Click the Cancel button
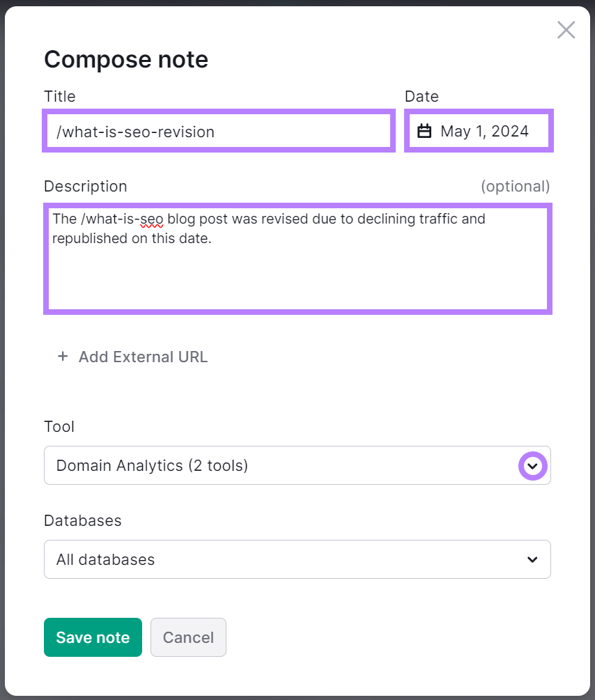The height and width of the screenshot is (700, 595). tap(188, 637)
